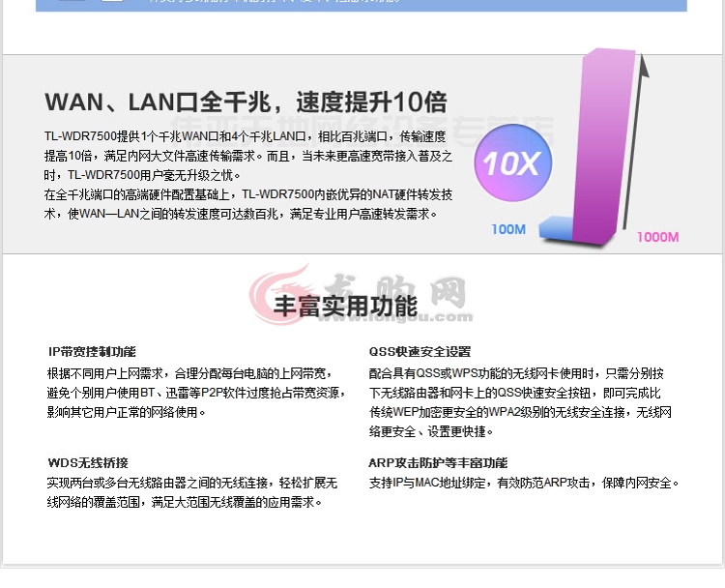
Task: Click line '避免个别用户使用BT、迅雷等P2P软件'
Action: [196, 393]
